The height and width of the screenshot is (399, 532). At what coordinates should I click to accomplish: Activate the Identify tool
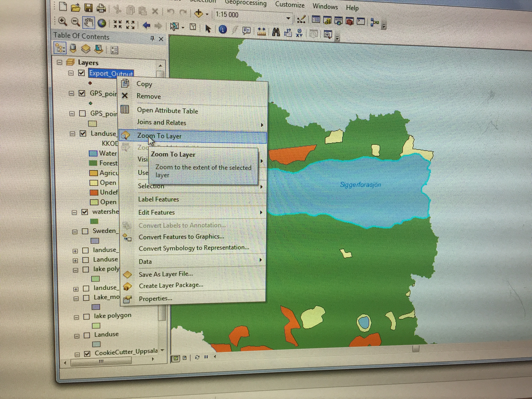click(x=223, y=30)
